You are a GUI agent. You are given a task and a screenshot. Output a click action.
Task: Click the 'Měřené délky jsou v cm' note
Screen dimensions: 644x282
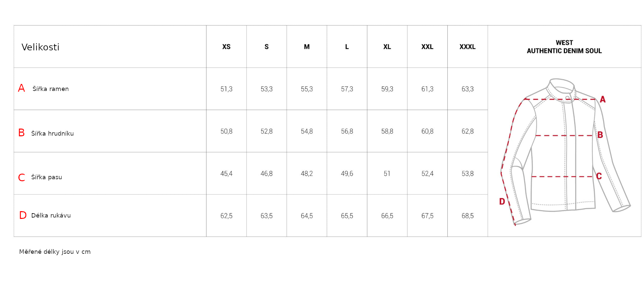(55, 252)
